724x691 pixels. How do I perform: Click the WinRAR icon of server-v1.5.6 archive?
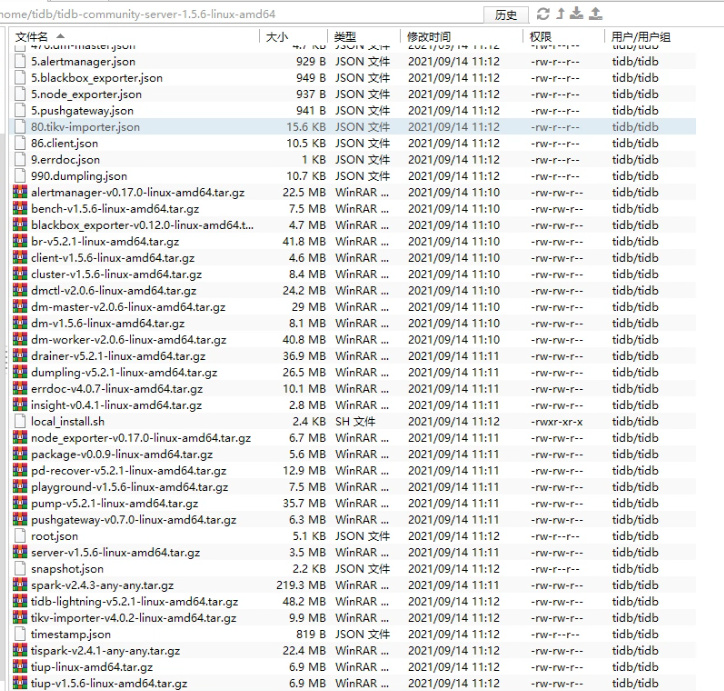point(20,553)
